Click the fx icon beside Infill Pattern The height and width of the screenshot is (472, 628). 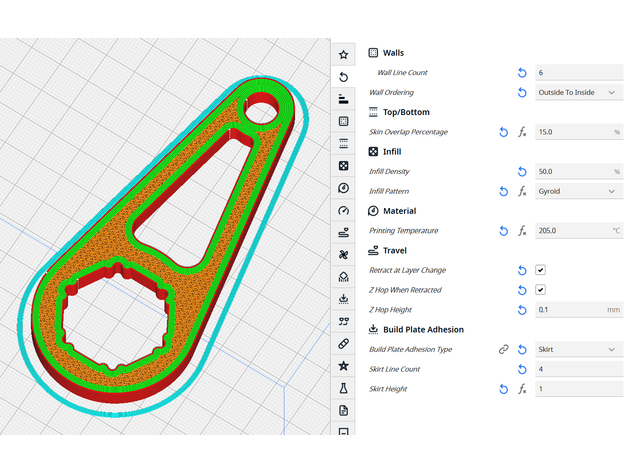(521, 191)
